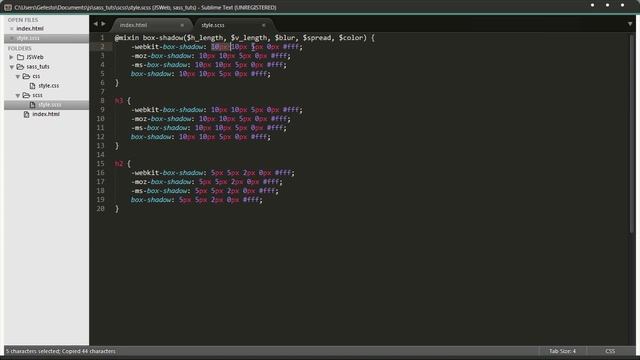640x360 pixels.
Task: Place cursor on $color parameter
Action: [351, 38]
